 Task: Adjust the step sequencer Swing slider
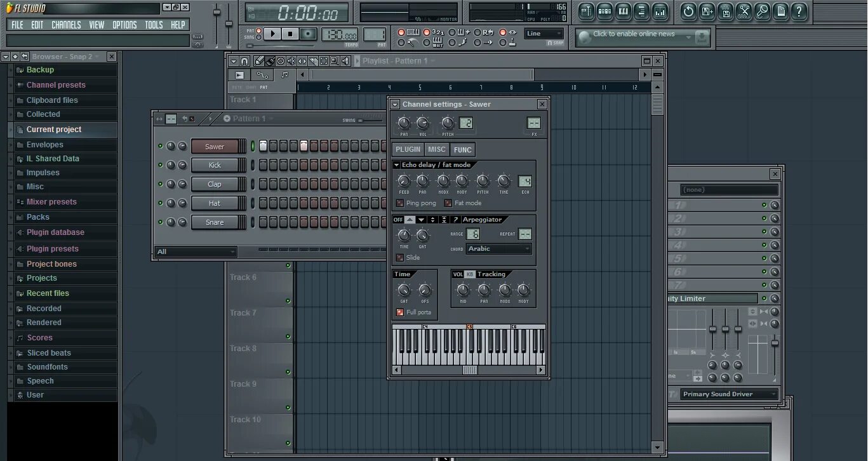[x=371, y=120]
